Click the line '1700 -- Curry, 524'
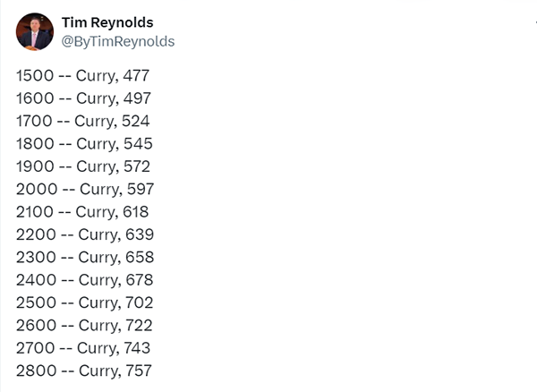The image size is (537, 392). 83,121
